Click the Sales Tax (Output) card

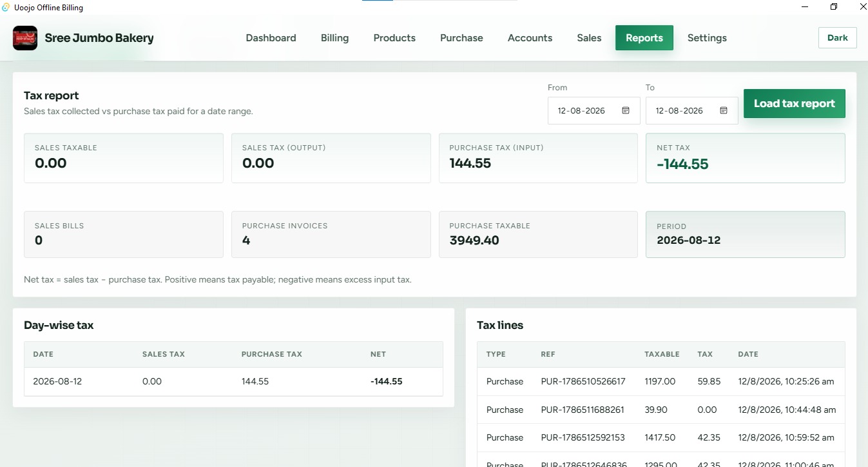click(x=331, y=158)
